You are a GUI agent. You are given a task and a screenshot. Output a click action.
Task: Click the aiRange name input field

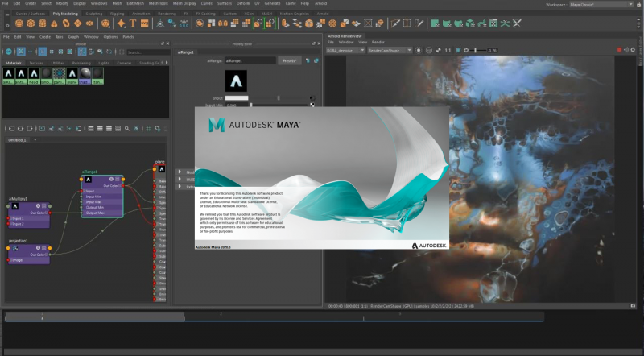(x=250, y=60)
